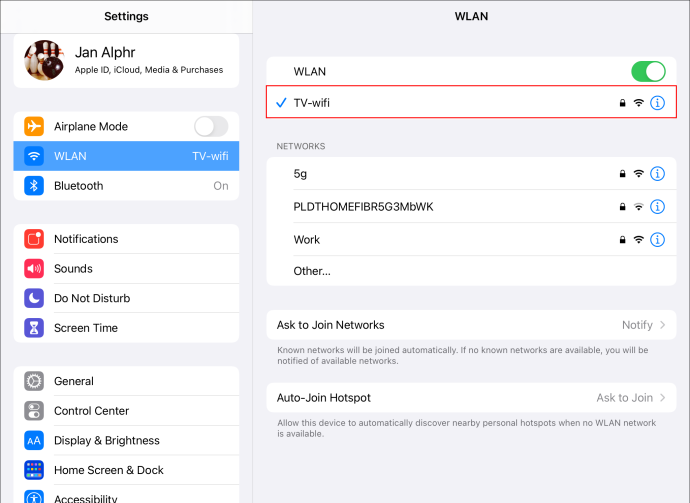This screenshot has width=690, height=503.
Task: Tap the NETWORKS section header
Action: (x=301, y=146)
